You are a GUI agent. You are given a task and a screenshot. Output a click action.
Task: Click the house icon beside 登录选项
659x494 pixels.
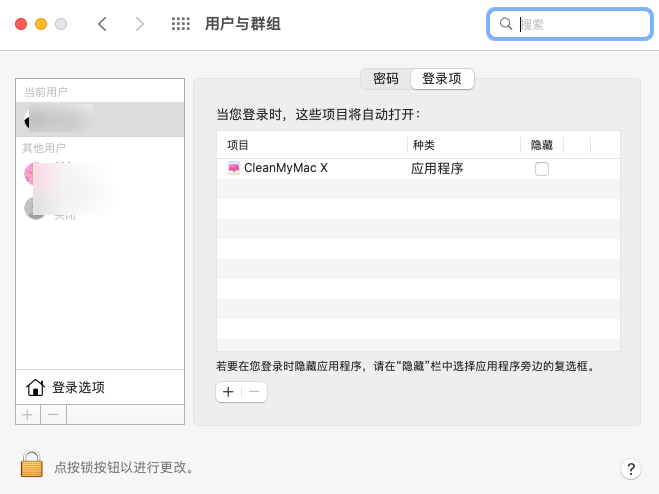pyautogui.click(x=35, y=387)
